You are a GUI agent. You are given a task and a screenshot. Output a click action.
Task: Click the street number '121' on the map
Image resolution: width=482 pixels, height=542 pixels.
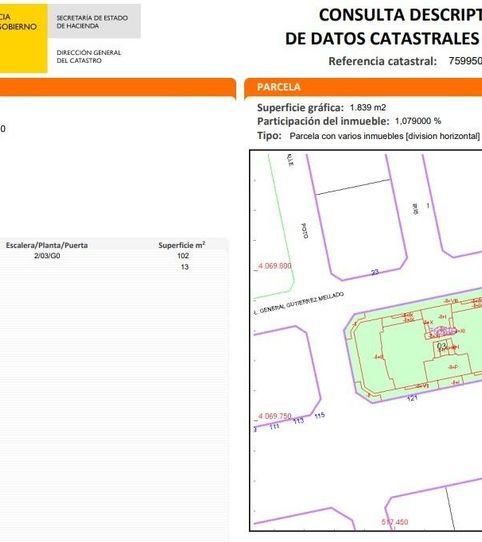(412, 398)
